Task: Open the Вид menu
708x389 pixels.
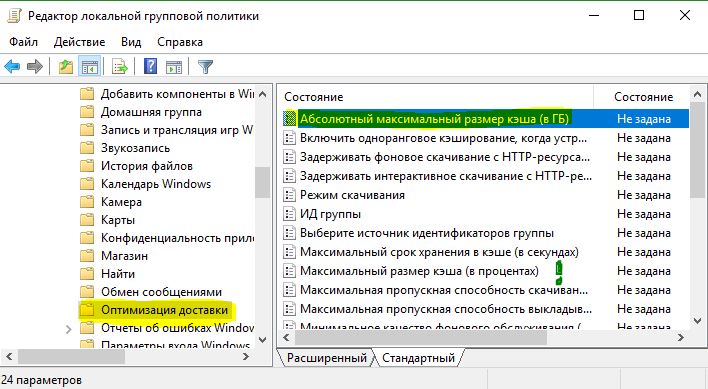Action: [131, 42]
